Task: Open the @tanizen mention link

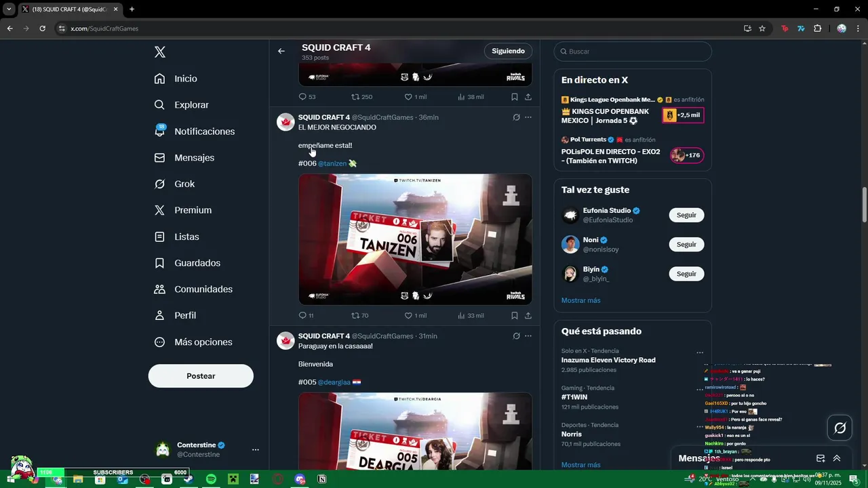Action: pyautogui.click(x=332, y=163)
